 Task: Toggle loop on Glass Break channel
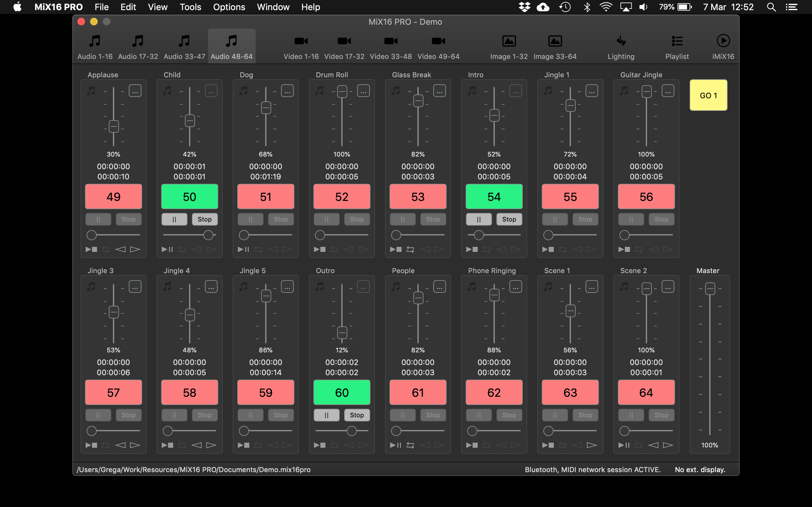(410, 249)
